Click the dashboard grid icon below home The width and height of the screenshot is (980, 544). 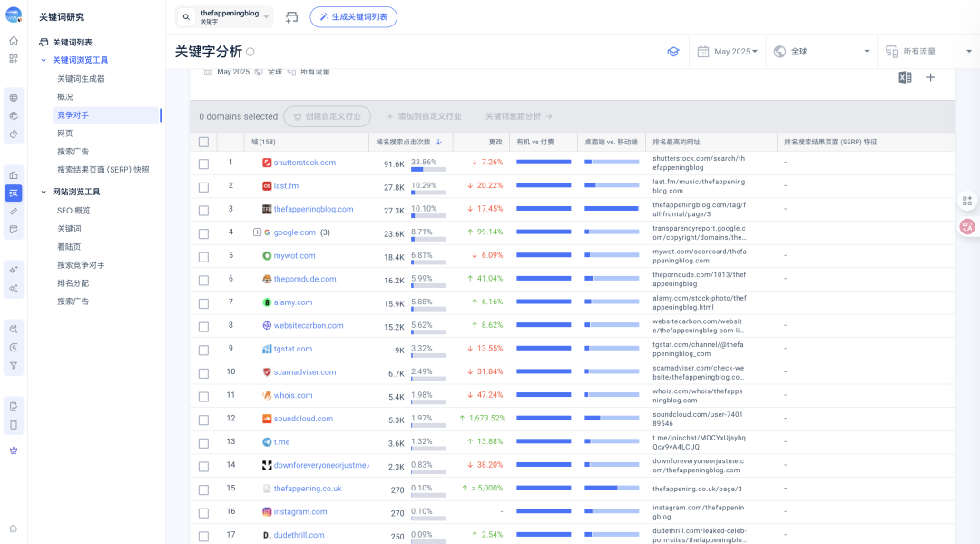[x=13, y=59]
